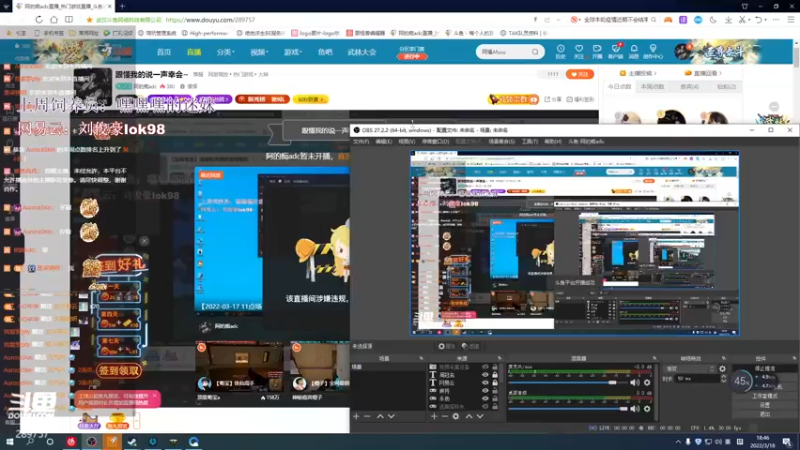The image size is (800, 450).
Task: Open the OBS source properties gear button
Action: click(x=446, y=346)
